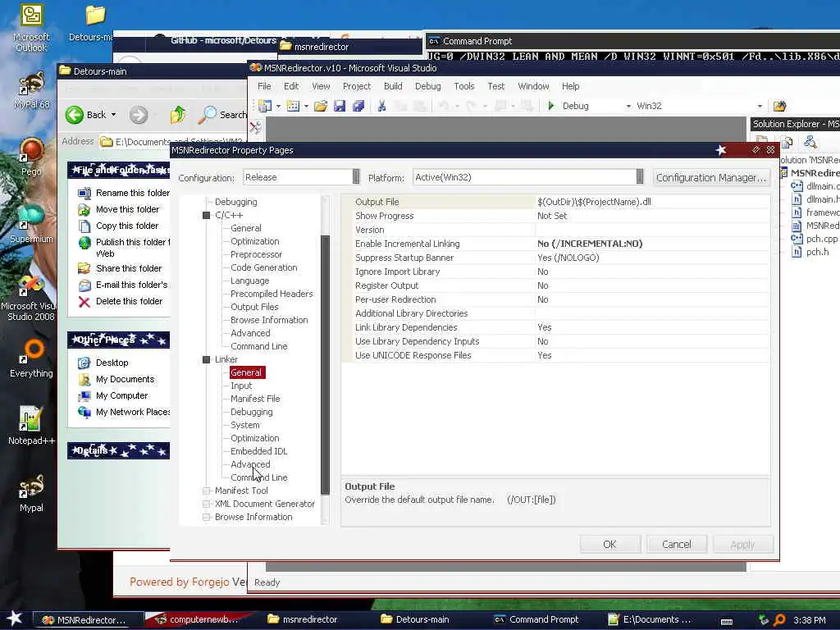The image size is (840, 630).
Task: Open the Win32 solution platform dropdown
Action: click(x=760, y=106)
